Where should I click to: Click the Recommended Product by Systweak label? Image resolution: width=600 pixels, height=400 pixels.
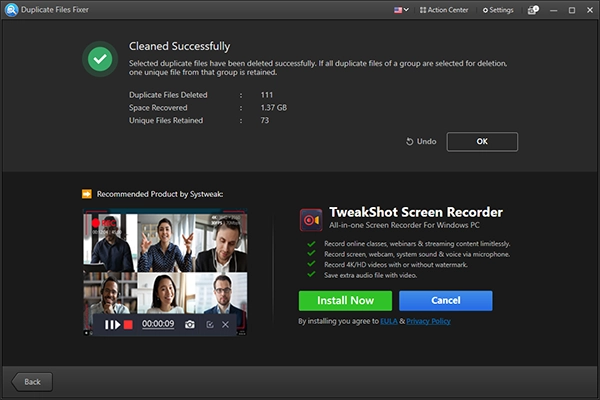(160, 194)
